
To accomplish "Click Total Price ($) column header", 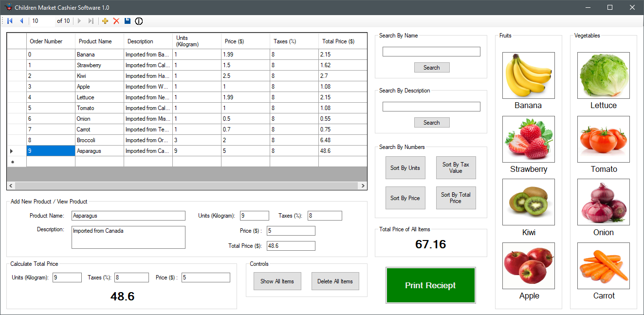I will point(343,41).
